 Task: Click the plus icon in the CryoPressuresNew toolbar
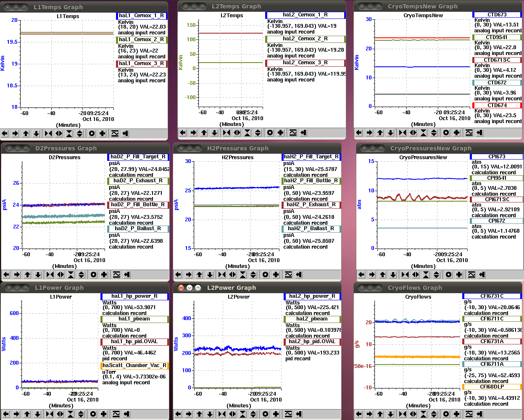(459, 275)
